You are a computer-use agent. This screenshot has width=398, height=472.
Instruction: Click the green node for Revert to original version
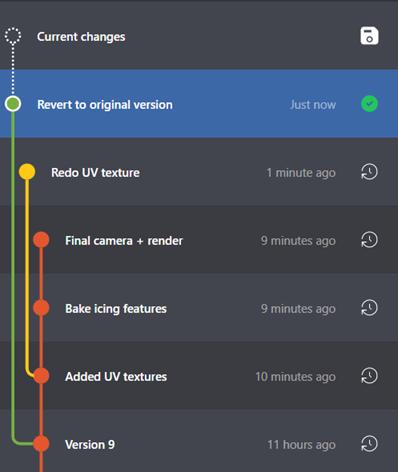(13, 104)
